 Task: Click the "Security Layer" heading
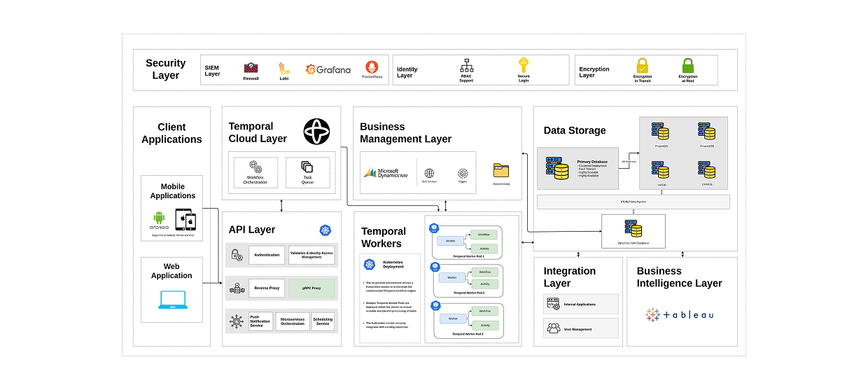coord(166,69)
